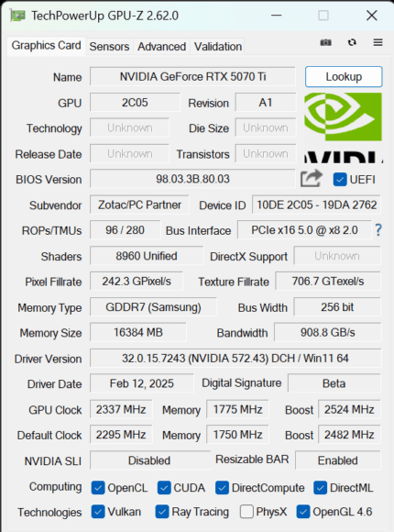Click the Bus Interface question mark
This screenshot has width=394, height=532.
[378, 230]
